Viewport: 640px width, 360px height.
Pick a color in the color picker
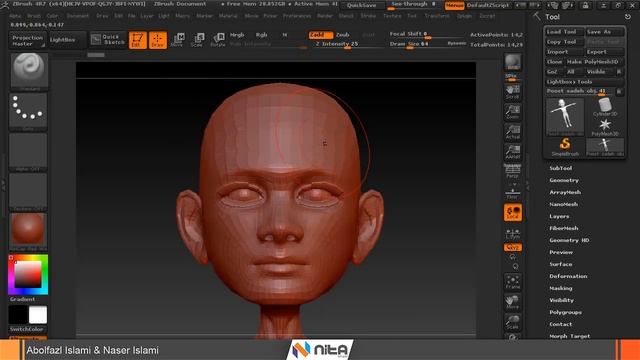pos(28,275)
